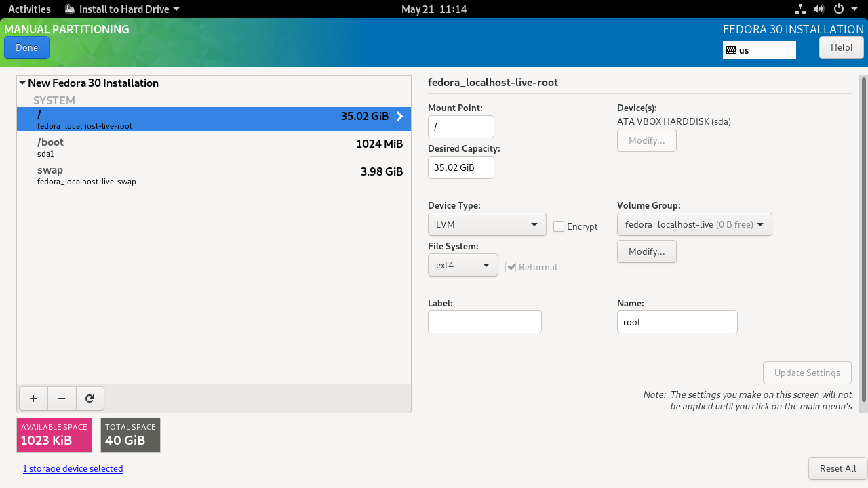Collapse New Fedora 30 Installation tree

point(22,83)
